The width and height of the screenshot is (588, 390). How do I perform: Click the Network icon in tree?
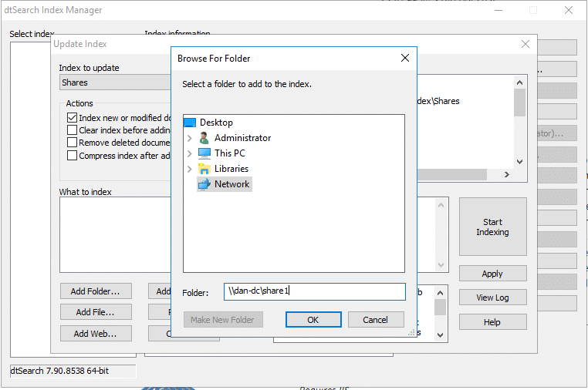click(x=204, y=184)
